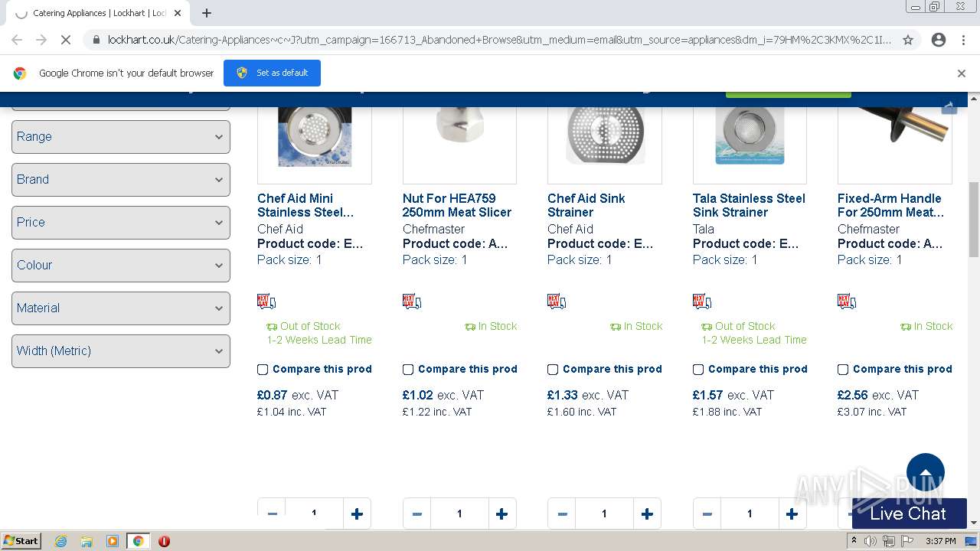The height and width of the screenshot is (551, 980).
Task: Open File Explorer from taskbar
Action: click(87, 541)
